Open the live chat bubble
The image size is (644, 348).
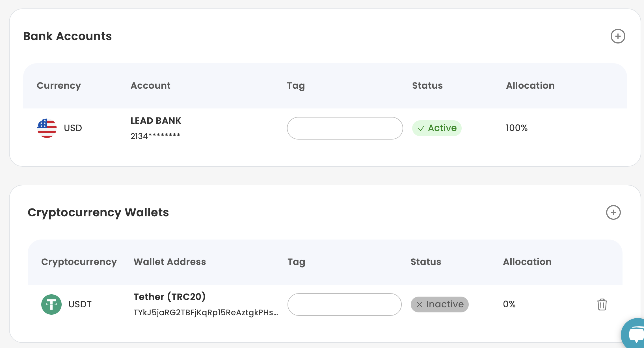tap(635, 334)
